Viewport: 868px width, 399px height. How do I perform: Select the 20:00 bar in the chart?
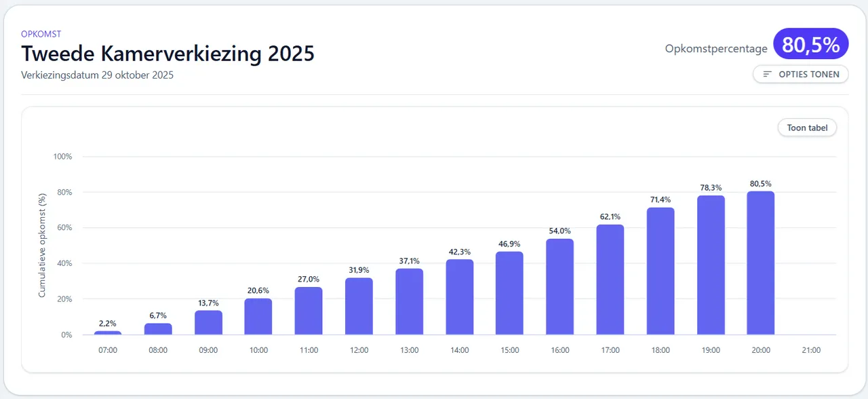pyautogui.click(x=760, y=263)
